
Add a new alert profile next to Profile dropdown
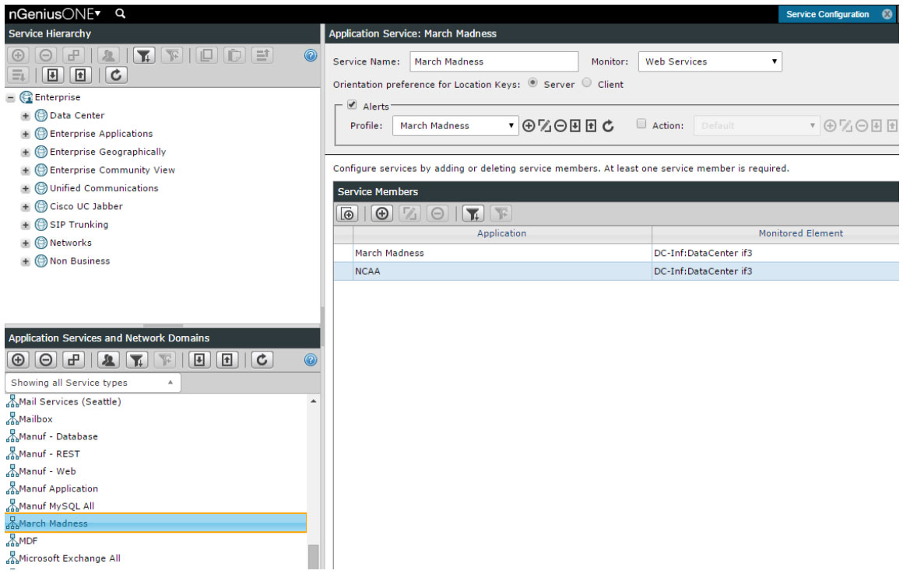click(529, 126)
